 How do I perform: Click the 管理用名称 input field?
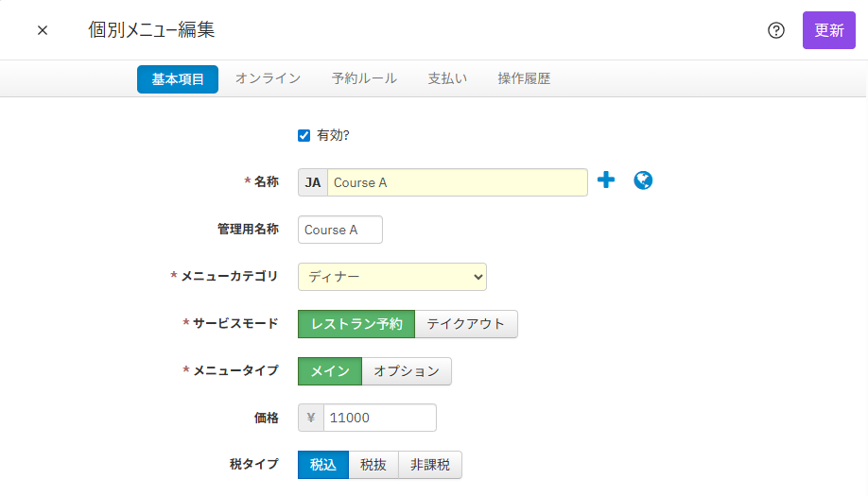[x=339, y=230]
